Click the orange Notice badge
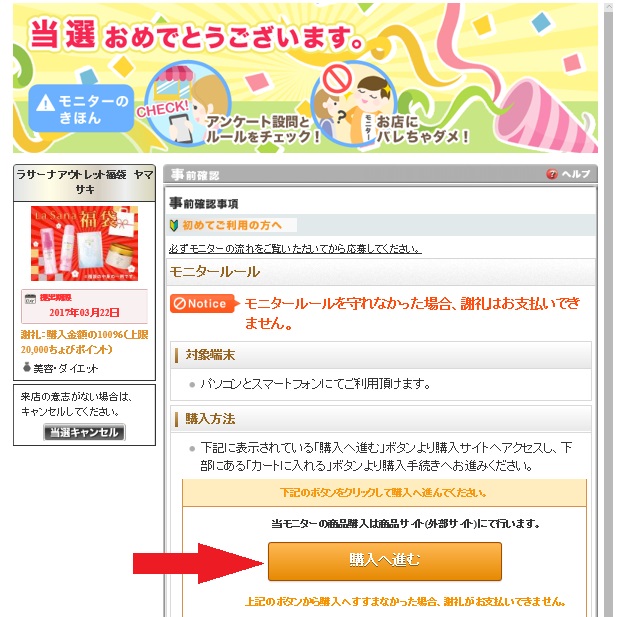 (204, 304)
